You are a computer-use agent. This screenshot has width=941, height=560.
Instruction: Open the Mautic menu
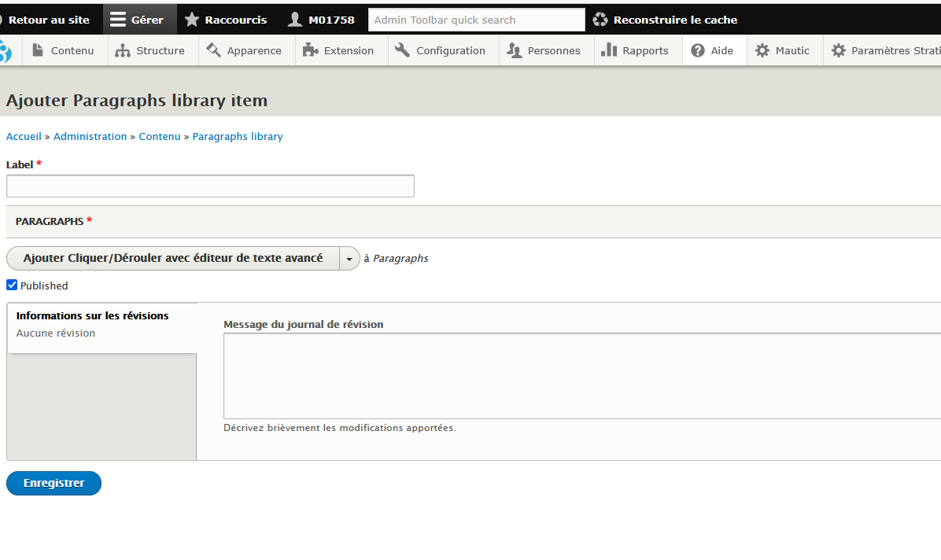[782, 51]
